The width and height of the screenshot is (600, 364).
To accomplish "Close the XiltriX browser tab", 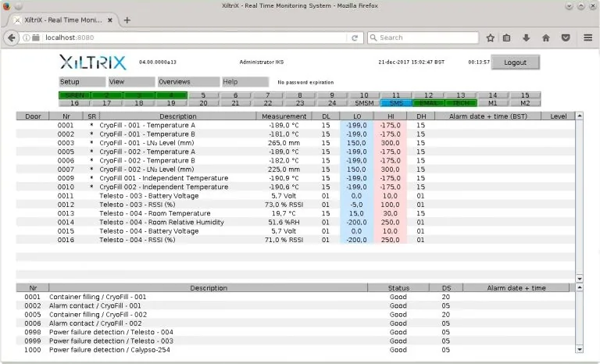I will coord(110,20).
